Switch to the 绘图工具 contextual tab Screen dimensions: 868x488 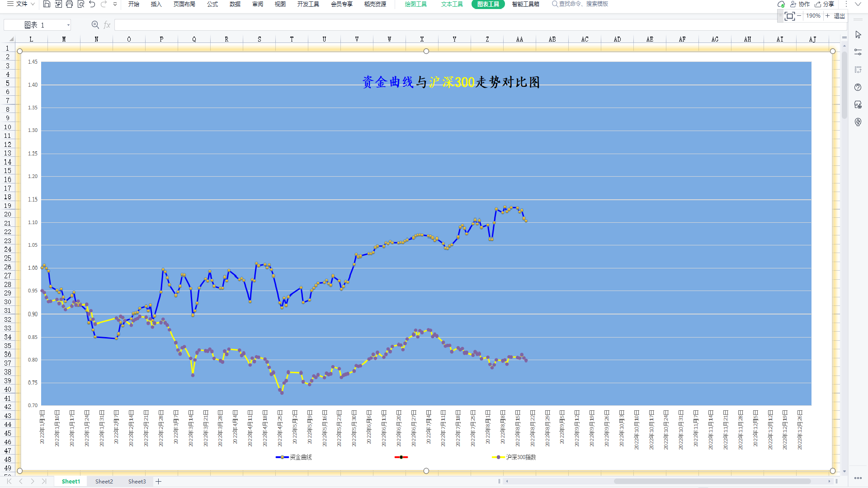coord(416,4)
